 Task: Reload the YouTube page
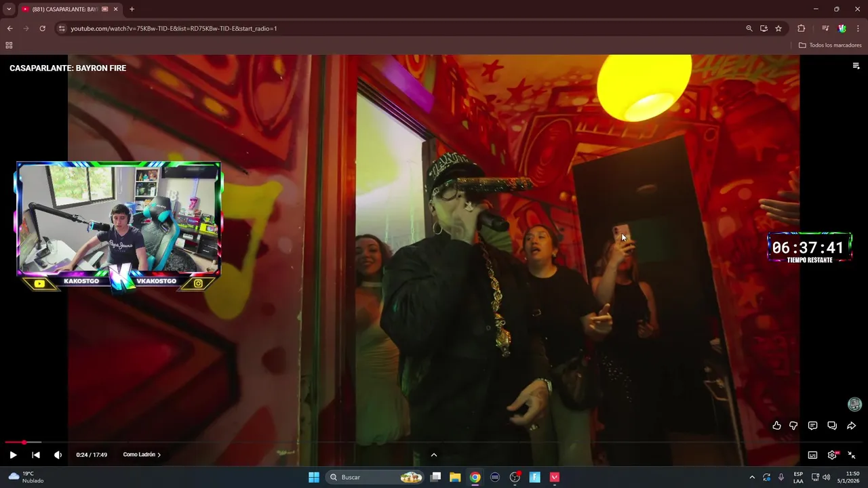[42, 28]
